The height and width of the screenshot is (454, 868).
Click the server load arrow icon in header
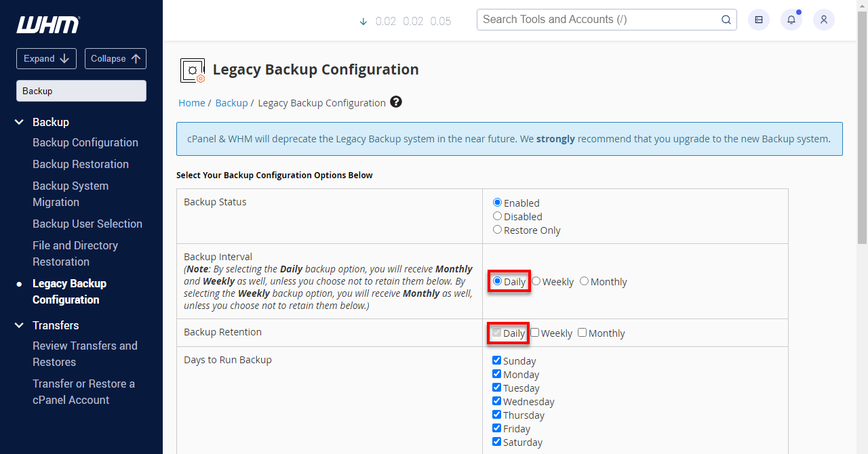click(x=362, y=22)
